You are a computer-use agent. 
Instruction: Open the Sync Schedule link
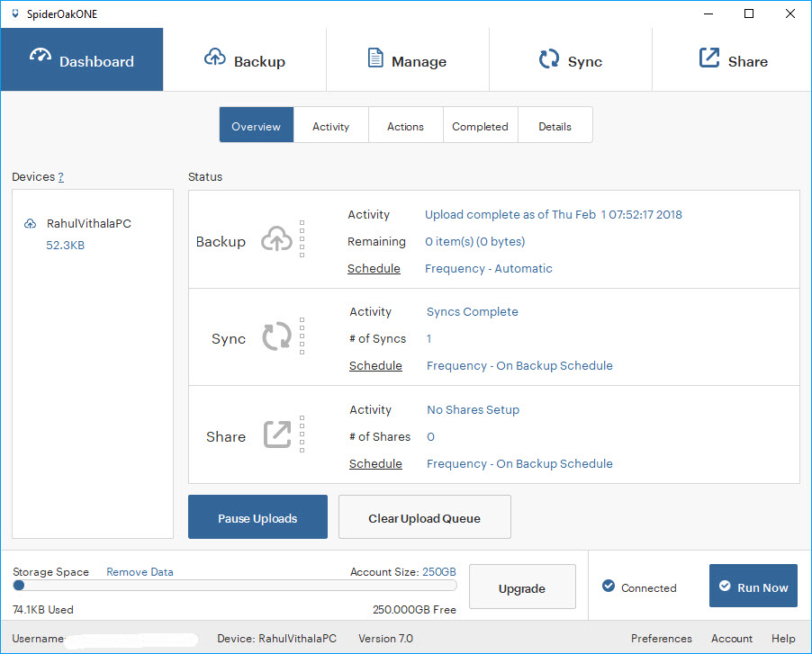point(375,366)
